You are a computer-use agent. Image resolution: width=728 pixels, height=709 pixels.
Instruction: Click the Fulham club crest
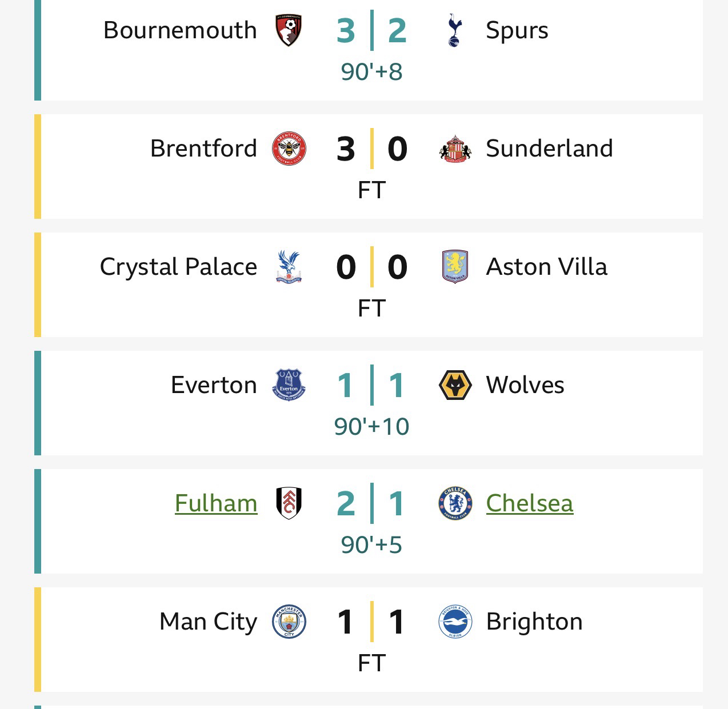click(289, 503)
